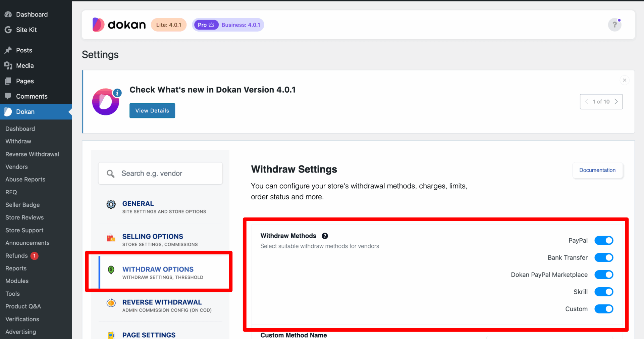
Task: Open Tools submenu item
Action: 12,294
